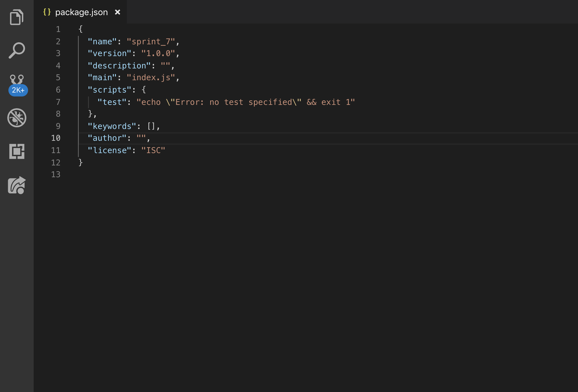Click the 2K+ changes badge
This screenshot has height=392, width=578.
point(18,90)
